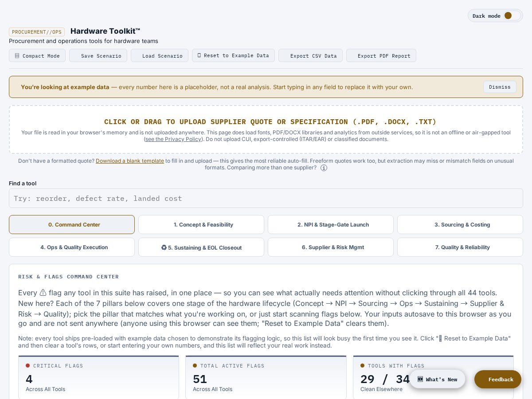Focus the Find a tool search field
Viewport: 532px width, 399px height.
point(266,198)
